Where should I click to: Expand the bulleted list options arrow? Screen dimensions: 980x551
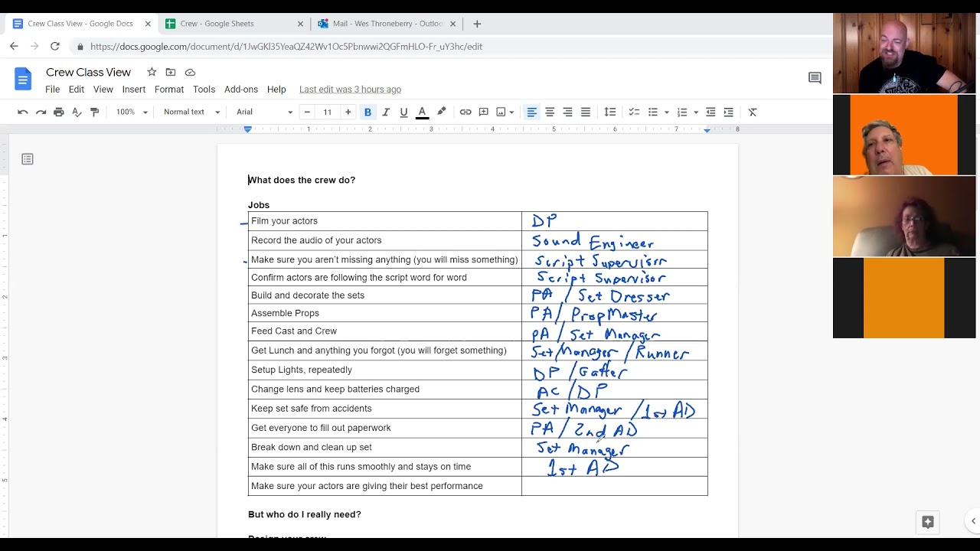(x=667, y=112)
